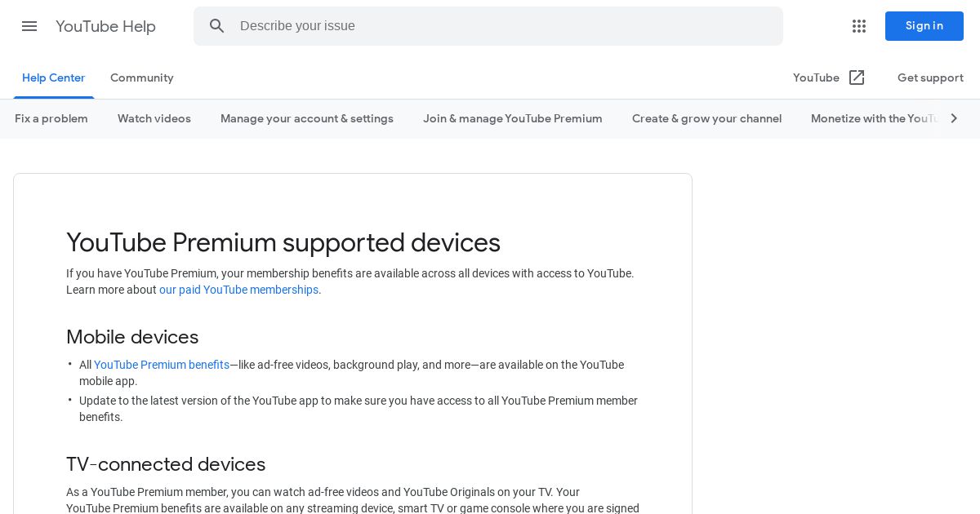
Task: Open Create & grow your channel topic
Action: [x=707, y=118]
